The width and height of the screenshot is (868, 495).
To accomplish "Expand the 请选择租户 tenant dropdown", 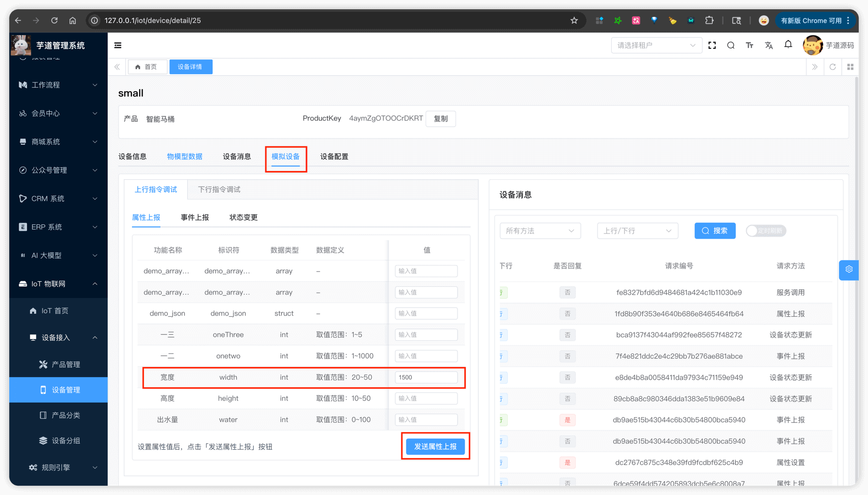I will [x=656, y=45].
